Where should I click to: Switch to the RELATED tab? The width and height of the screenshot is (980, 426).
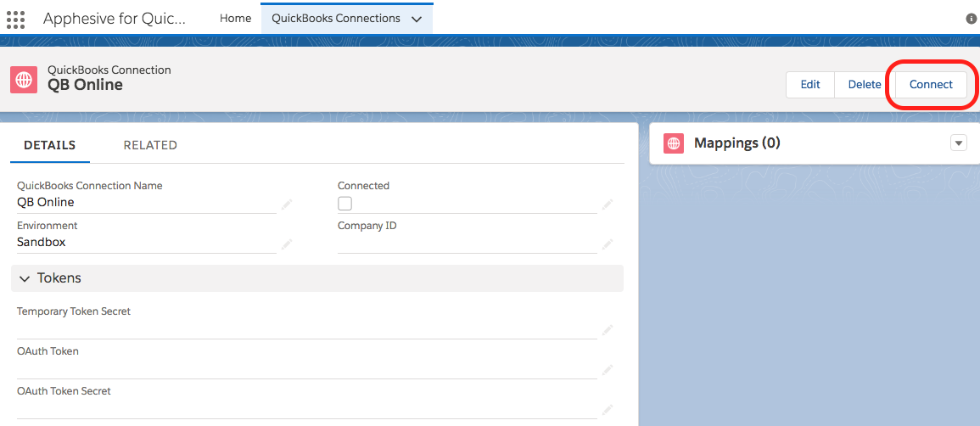(x=150, y=146)
